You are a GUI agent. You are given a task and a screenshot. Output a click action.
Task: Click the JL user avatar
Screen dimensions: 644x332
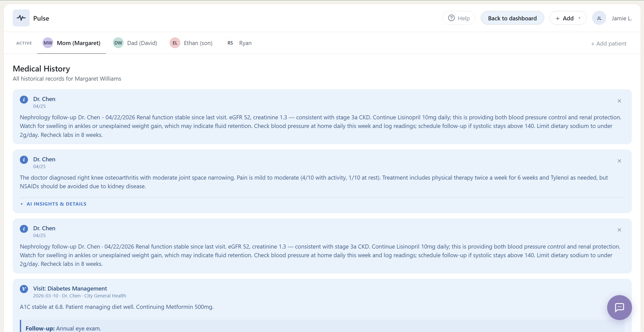tap(599, 18)
